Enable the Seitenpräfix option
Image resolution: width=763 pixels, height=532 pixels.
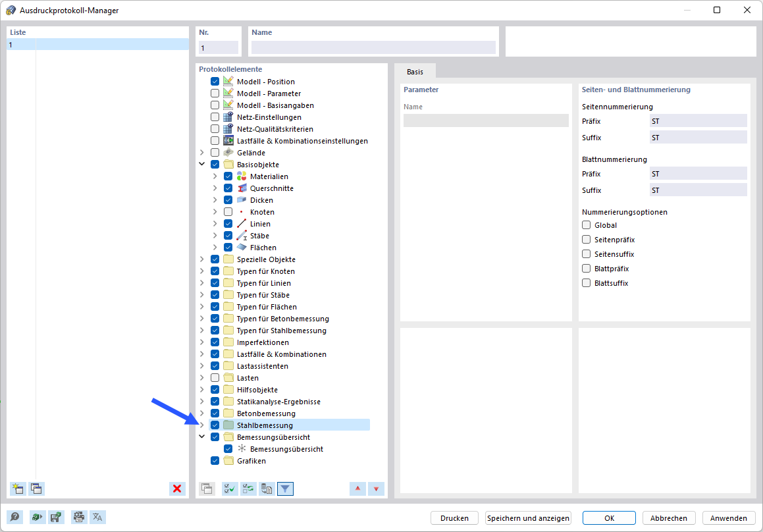point(587,240)
